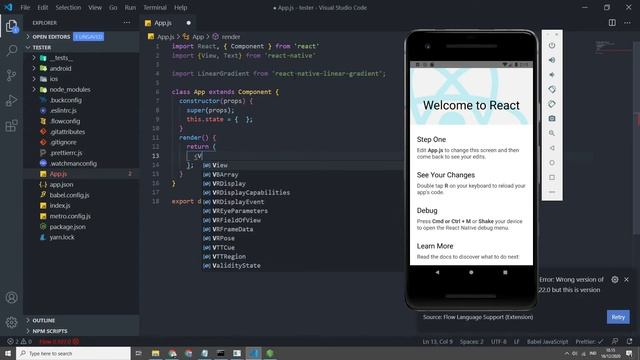Open the Extensions view

coord(11,125)
